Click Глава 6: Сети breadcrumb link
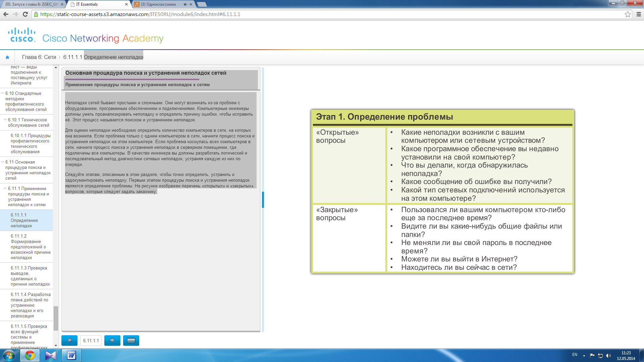The height and width of the screenshot is (362, 644). pyautogui.click(x=39, y=57)
